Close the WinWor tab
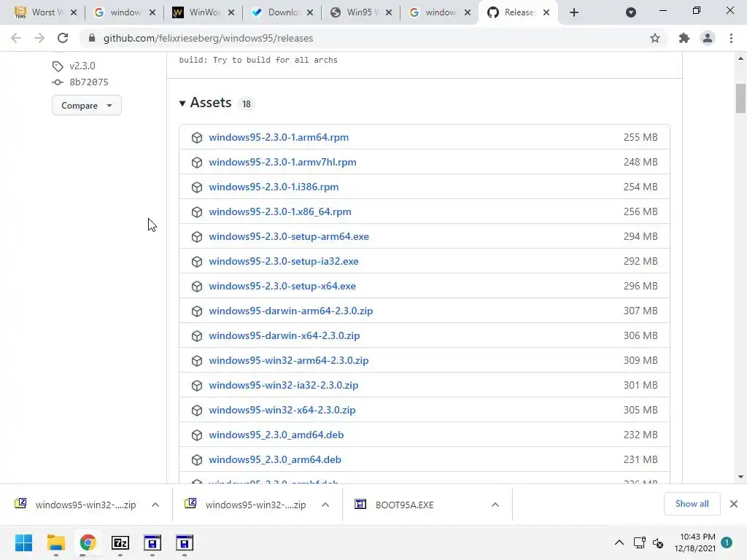The height and width of the screenshot is (560, 747). pos(231,12)
